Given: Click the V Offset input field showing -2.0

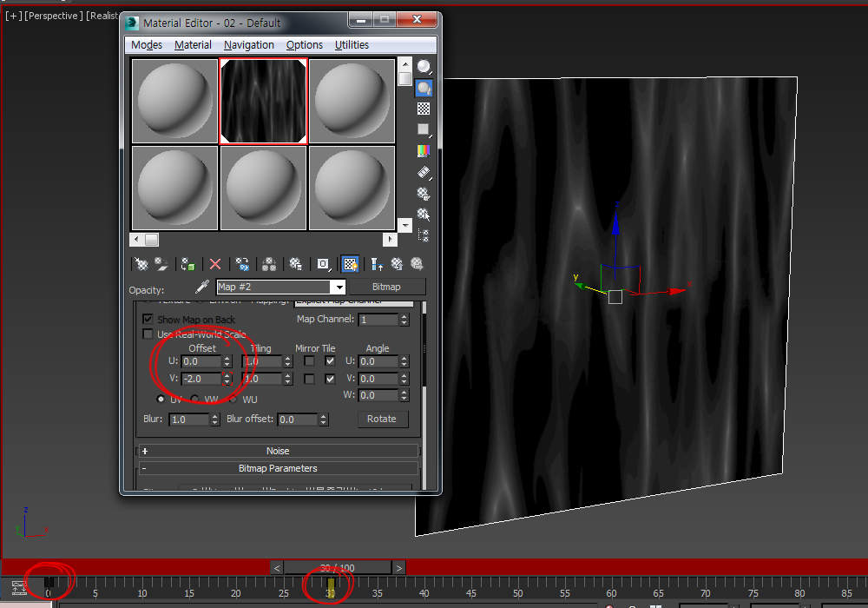Looking at the screenshot, I should [x=201, y=379].
